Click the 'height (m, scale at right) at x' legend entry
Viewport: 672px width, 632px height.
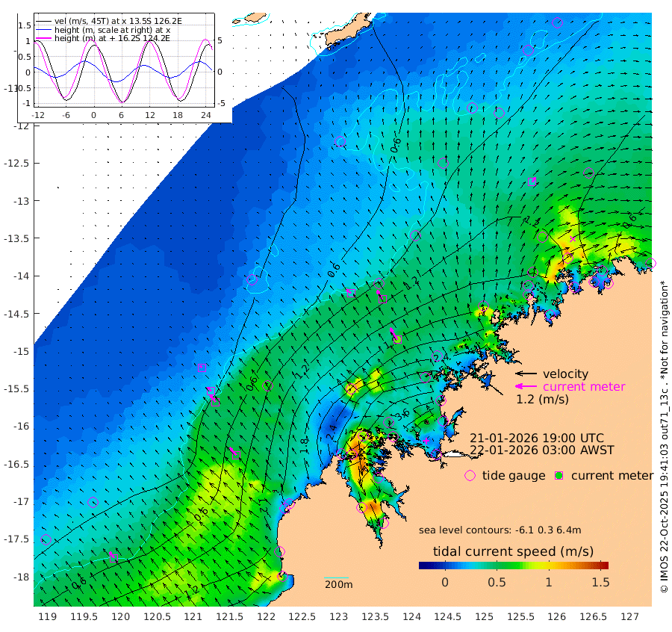[x=103, y=30]
